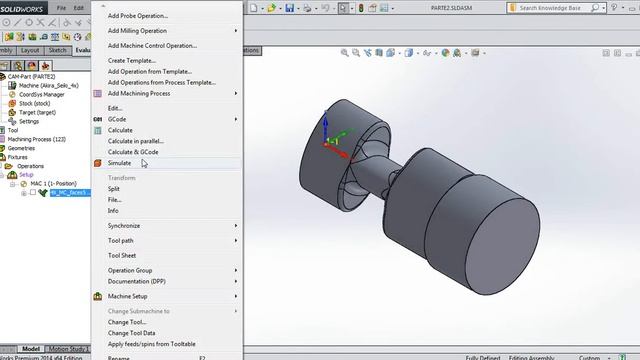Click the Undo arrow icon
Image resolution: width=640 pixels, height=360 pixels.
click(325, 8)
